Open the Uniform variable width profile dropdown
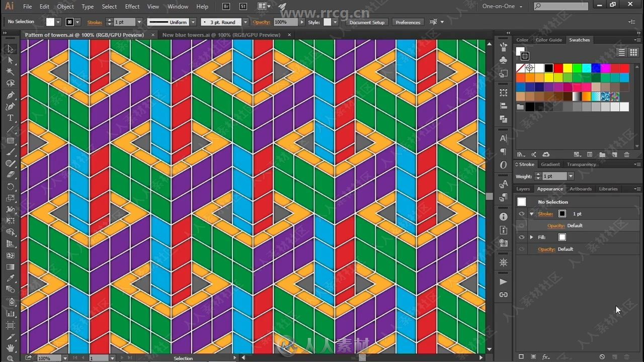 [193, 22]
